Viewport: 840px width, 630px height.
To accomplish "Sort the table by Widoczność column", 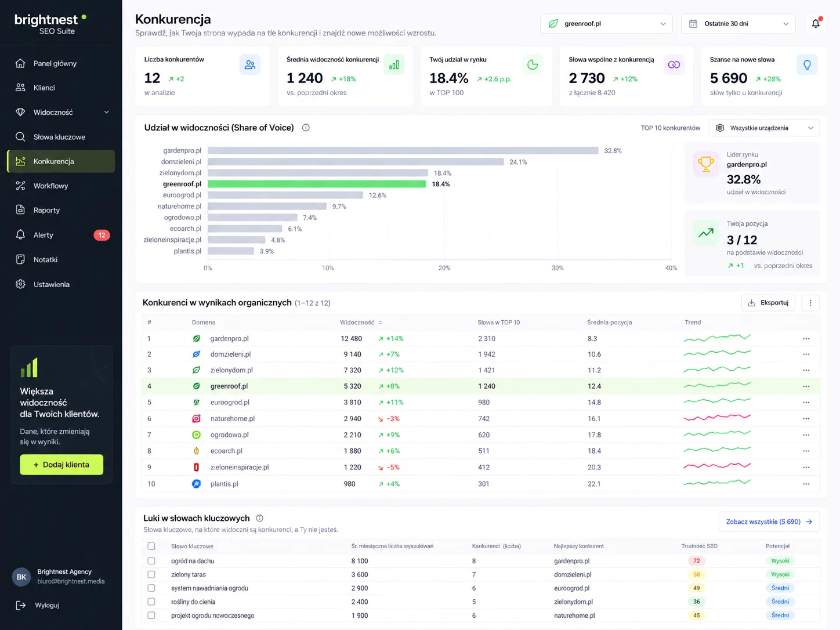I will click(x=361, y=323).
